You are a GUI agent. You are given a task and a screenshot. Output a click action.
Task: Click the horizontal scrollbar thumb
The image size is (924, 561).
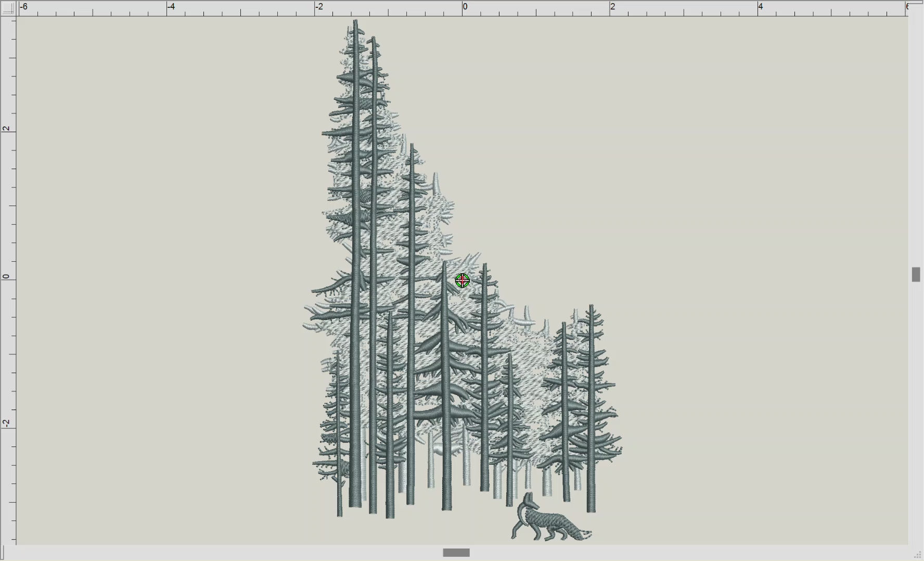pos(455,553)
